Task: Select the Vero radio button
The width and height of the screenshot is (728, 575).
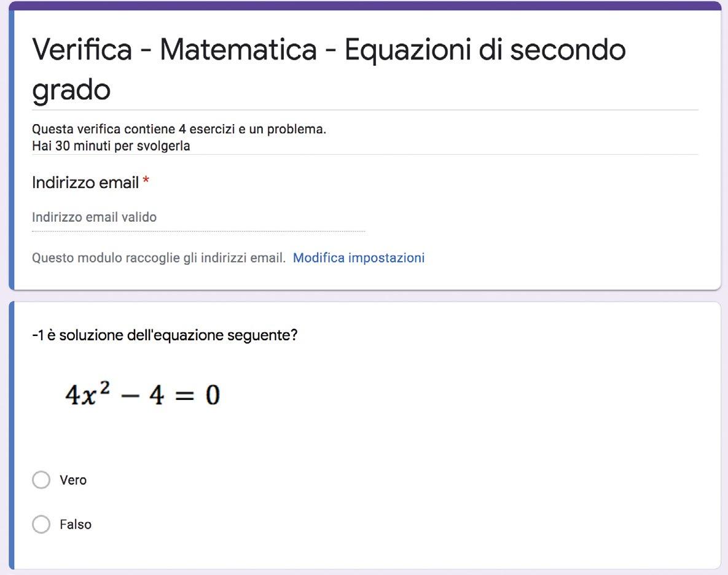Action: pyautogui.click(x=41, y=480)
